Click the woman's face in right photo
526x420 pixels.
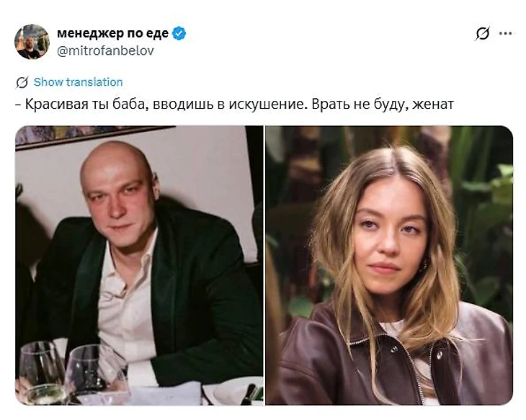(389, 241)
